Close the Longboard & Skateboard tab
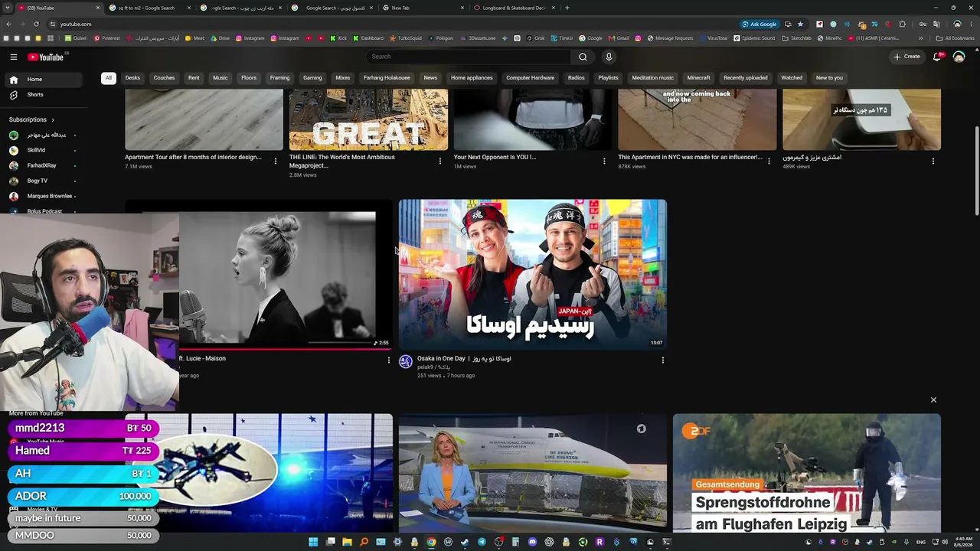 553,8
